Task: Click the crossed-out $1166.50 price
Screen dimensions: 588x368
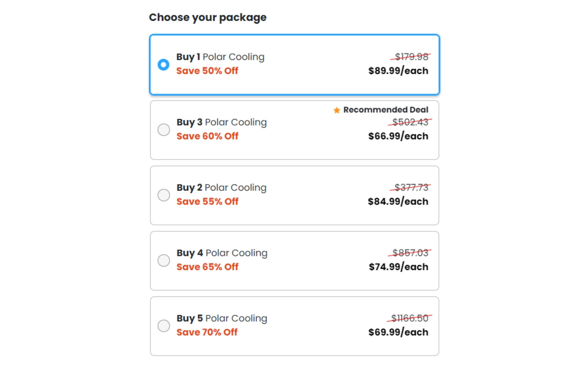Action: [410, 318]
